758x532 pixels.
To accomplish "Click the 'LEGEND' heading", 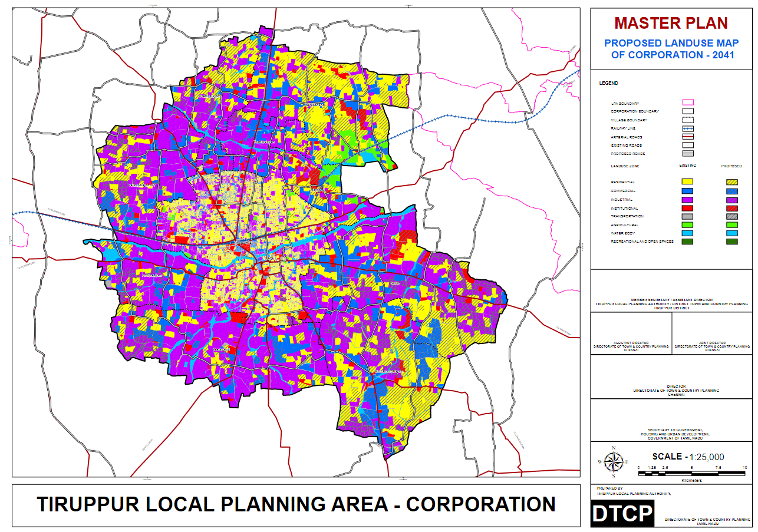I will (609, 84).
